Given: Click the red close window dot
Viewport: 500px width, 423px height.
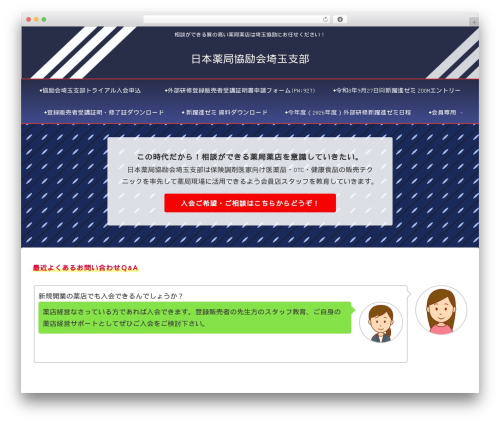Looking at the screenshot, I should pyautogui.click(x=29, y=19).
